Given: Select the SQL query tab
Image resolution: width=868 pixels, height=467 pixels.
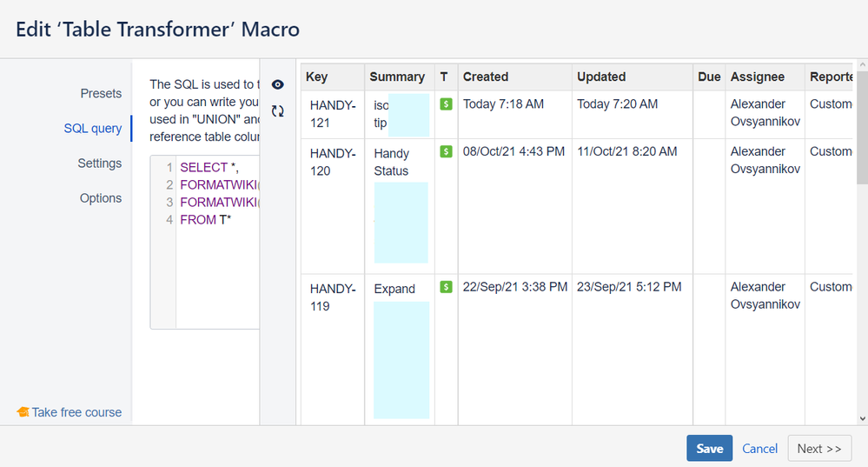Looking at the screenshot, I should coord(93,128).
